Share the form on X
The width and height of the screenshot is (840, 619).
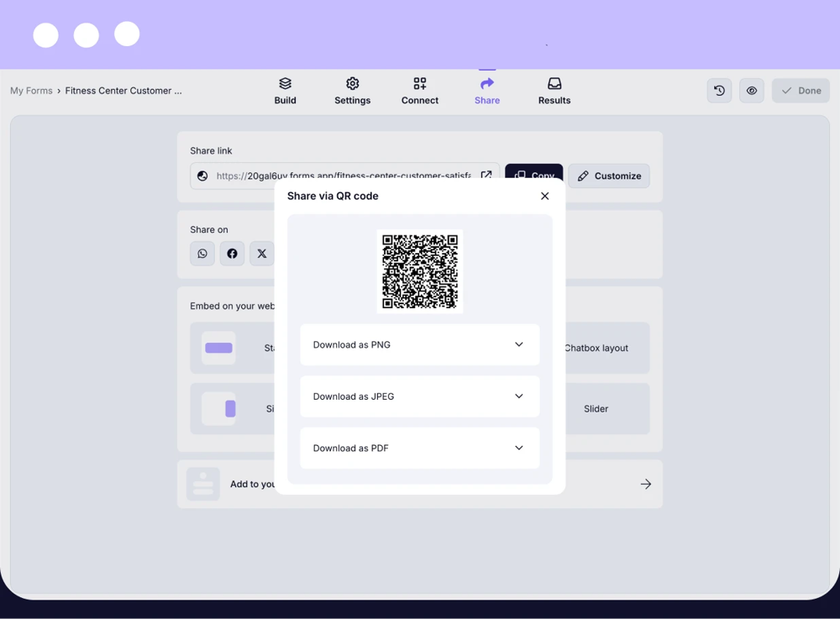pyautogui.click(x=261, y=253)
